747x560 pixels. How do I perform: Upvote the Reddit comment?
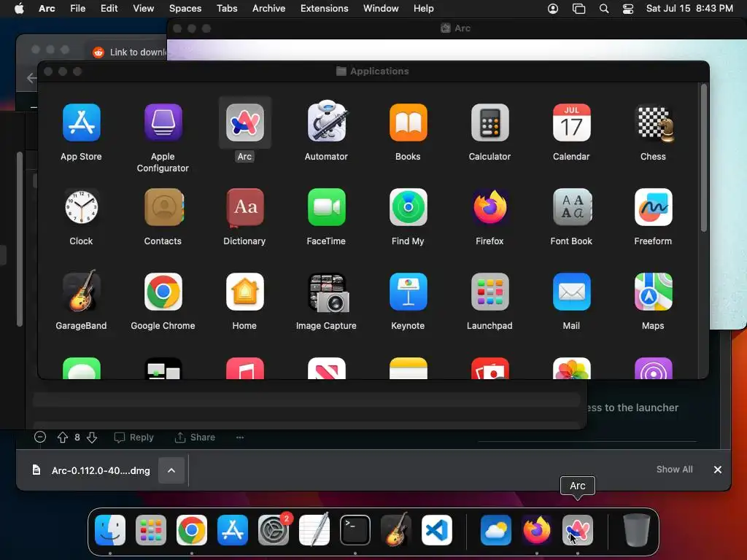(x=63, y=437)
